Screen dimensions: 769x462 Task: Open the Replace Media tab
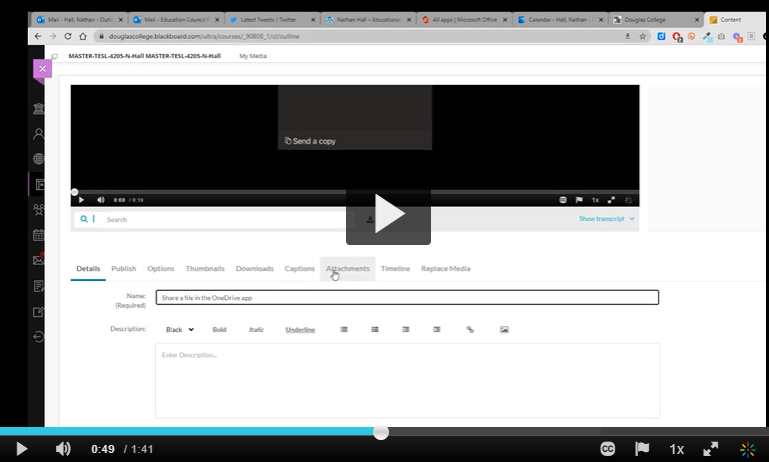445,268
